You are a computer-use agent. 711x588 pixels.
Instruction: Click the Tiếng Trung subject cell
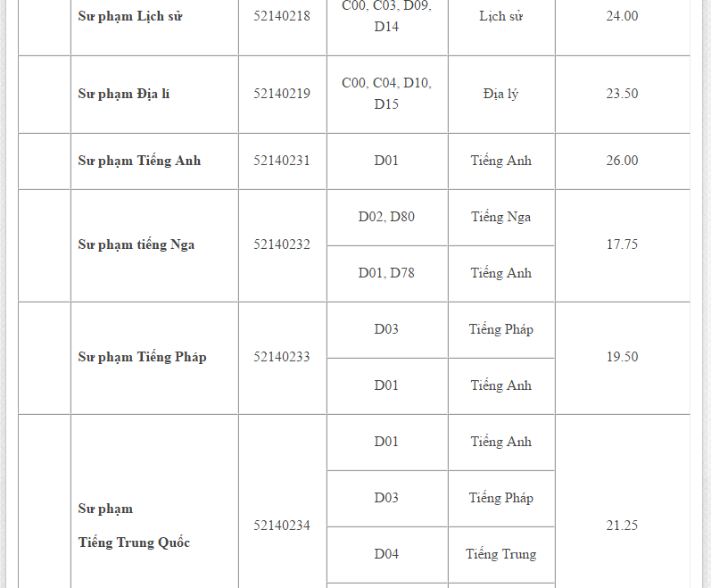tap(500, 554)
